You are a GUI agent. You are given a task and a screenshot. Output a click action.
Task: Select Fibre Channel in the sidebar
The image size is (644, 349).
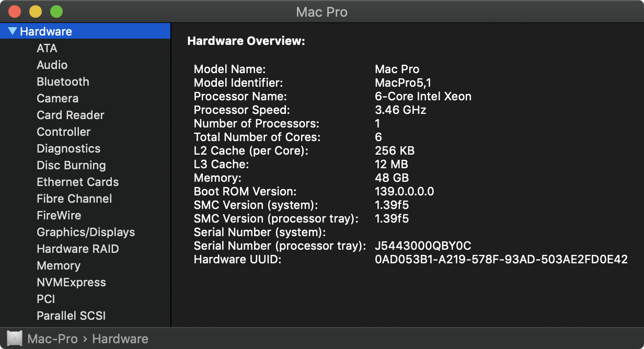[74, 199]
